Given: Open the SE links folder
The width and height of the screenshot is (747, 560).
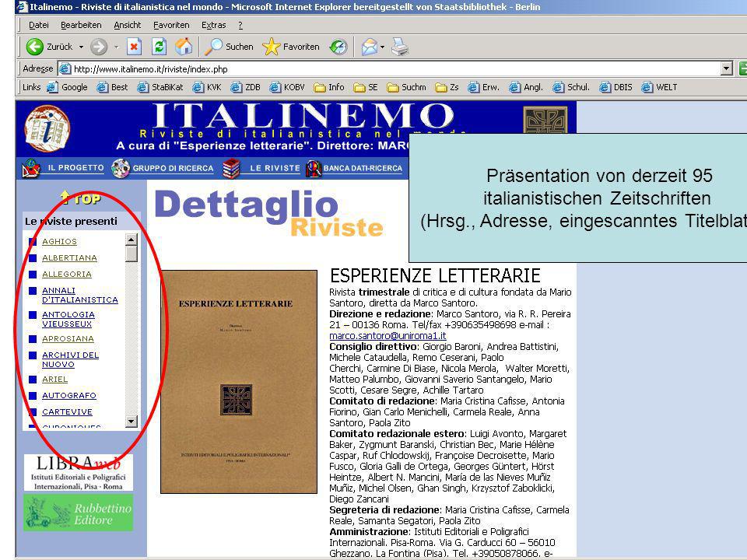Looking at the screenshot, I should (x=366, y=87).
